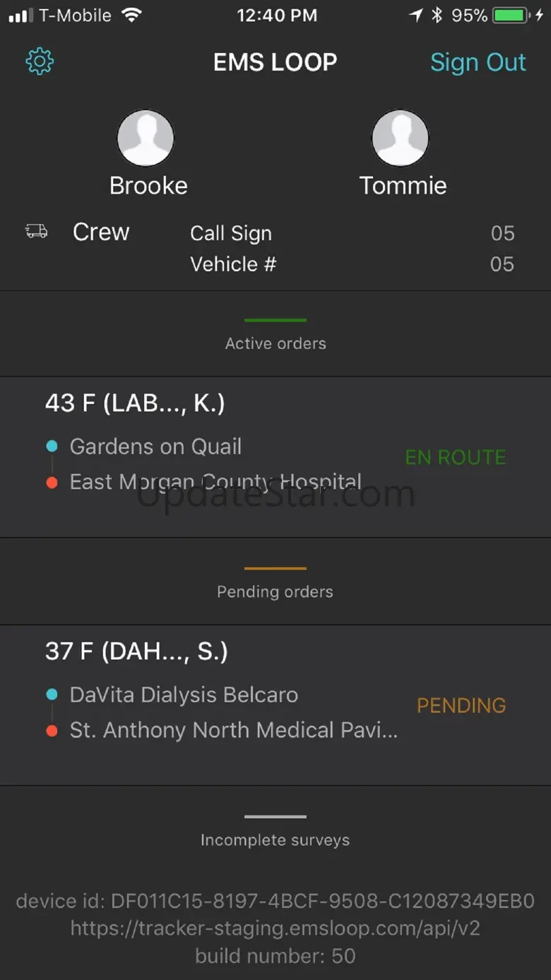Open settings via the gear icon
Screen dimensions: 551x980
40,62
